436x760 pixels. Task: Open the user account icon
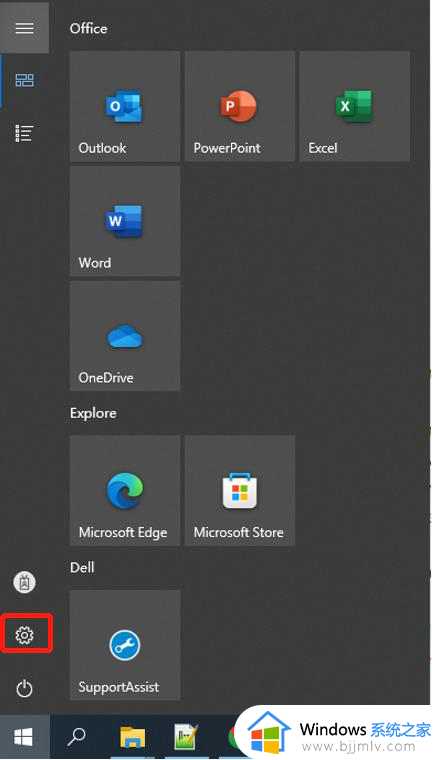(x=24, y=582)
